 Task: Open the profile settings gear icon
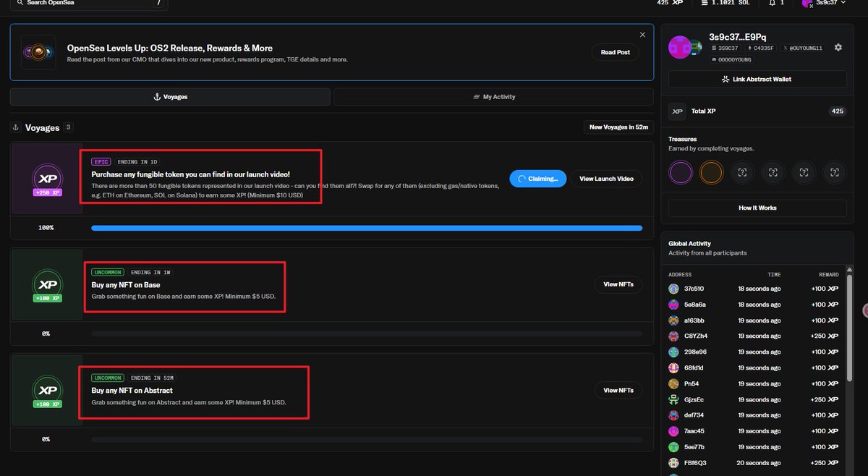point(838,48)
